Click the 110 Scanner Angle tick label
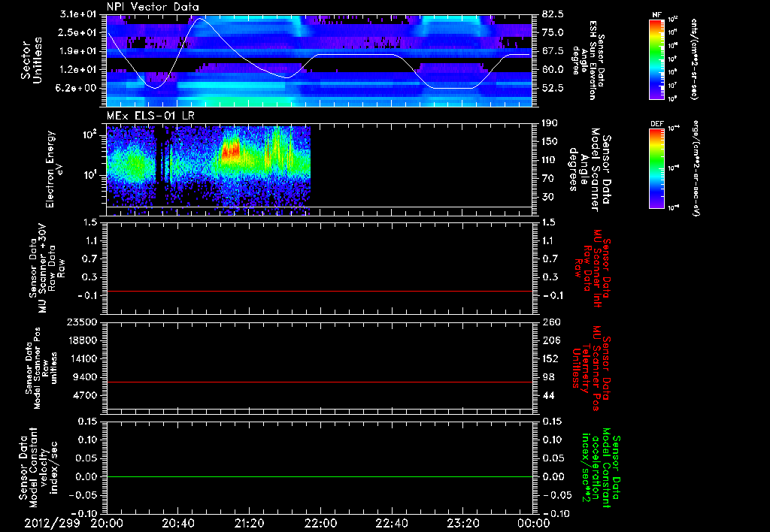The image size is (770, 532). [549, 160]
